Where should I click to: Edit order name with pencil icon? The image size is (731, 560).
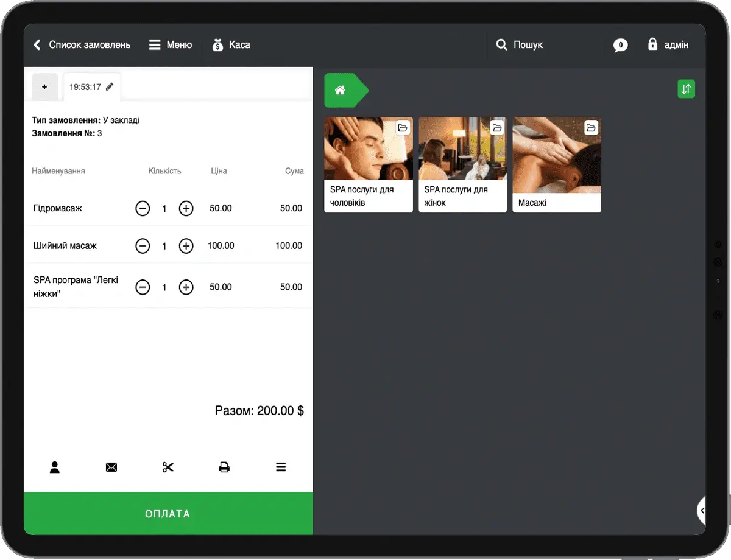pyautogui.click(x=110, y=87)
